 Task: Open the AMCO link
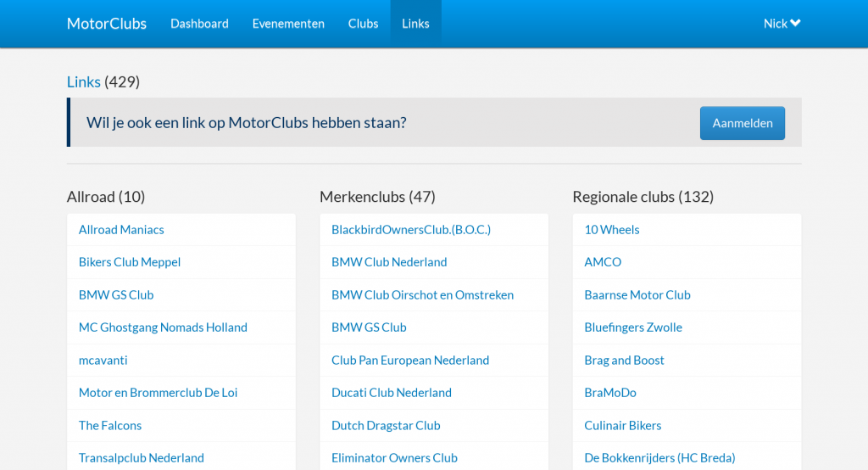[x=603, y=262]
